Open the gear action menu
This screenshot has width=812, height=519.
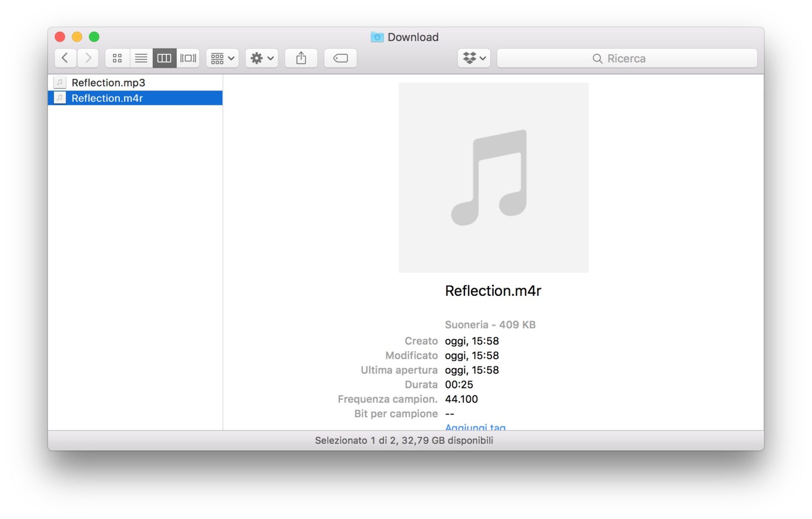(x=262, y=58)
